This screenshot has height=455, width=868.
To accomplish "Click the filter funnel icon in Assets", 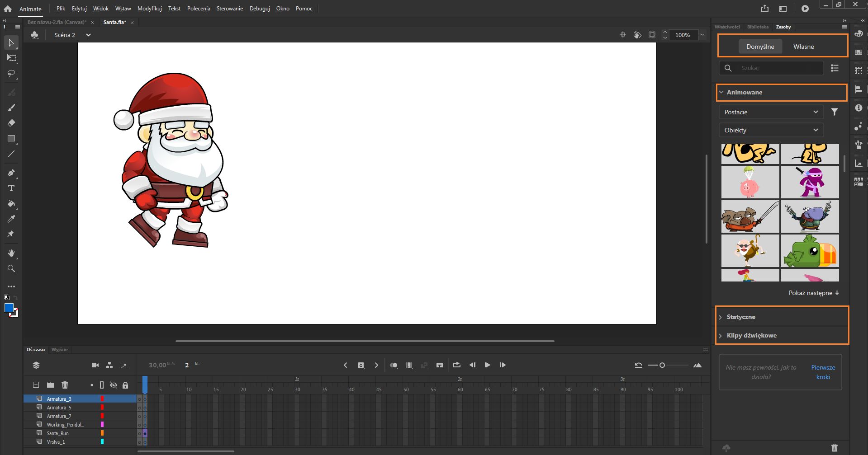I will [835, 112].
